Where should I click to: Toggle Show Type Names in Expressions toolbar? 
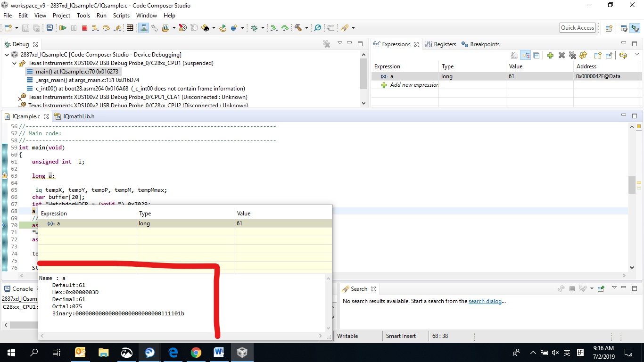tap(514, 55)
